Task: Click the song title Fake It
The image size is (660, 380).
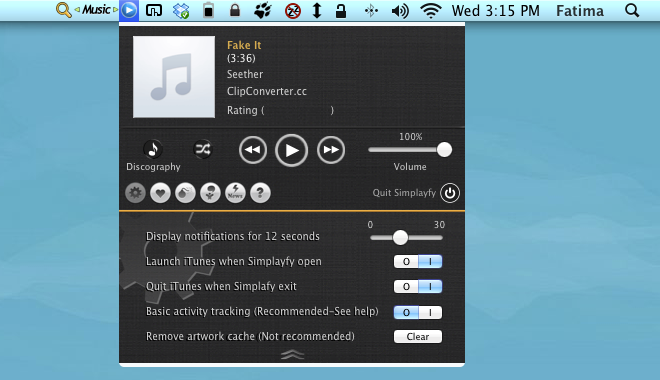Action: (244, 45)
